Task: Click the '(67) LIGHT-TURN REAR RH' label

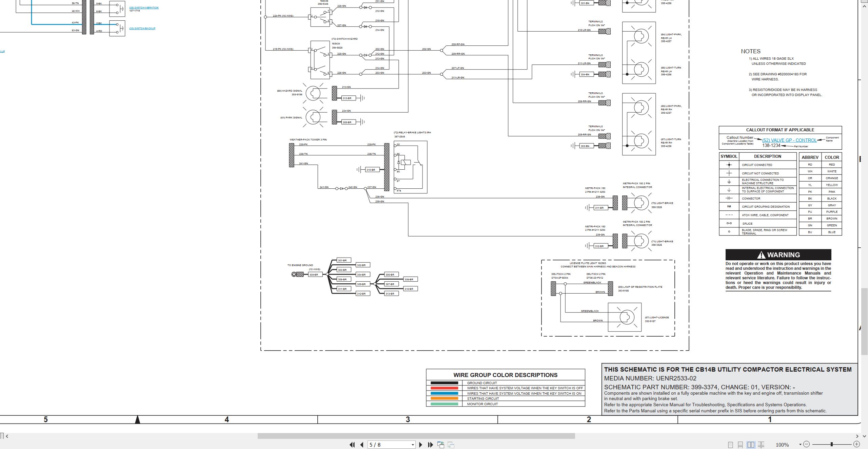Action: [671, 141]
